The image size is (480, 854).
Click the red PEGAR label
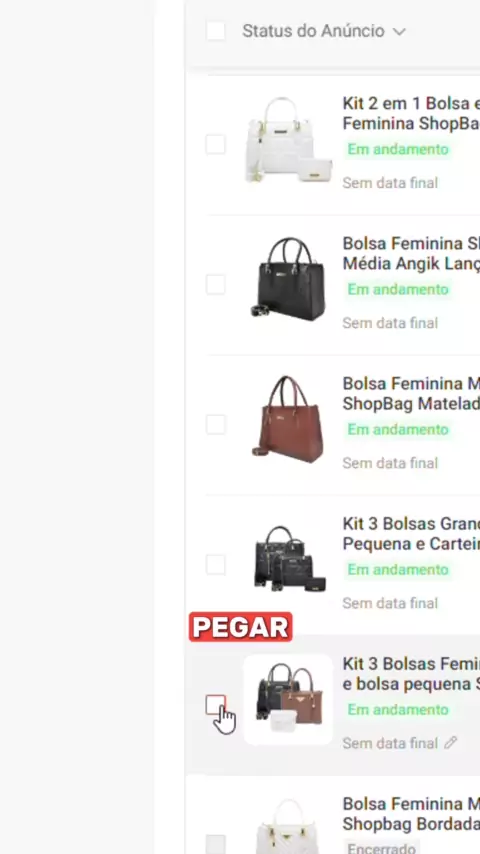(x=240, y=627)
